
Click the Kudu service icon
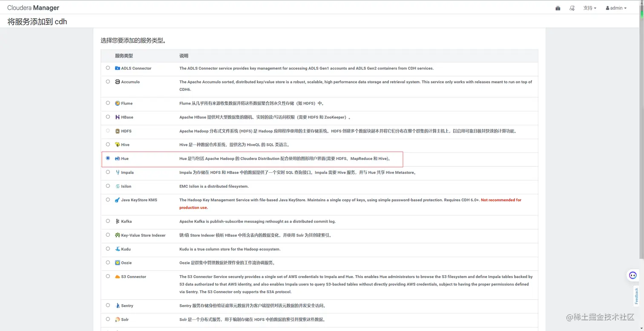(x=118, y=249)
